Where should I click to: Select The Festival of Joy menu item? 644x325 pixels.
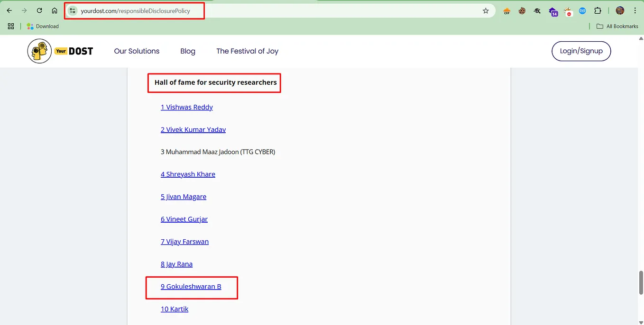pos(247,51)
